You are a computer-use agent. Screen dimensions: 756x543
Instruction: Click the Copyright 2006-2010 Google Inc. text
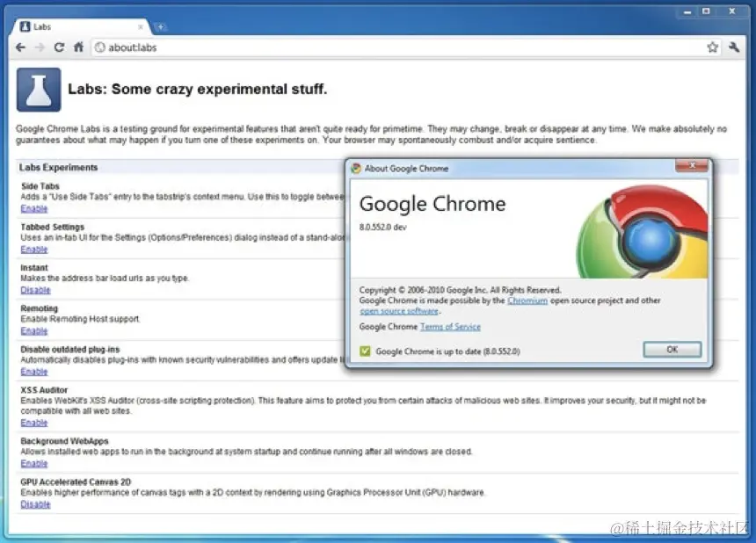pyautogui.click(x=460, y=290)
